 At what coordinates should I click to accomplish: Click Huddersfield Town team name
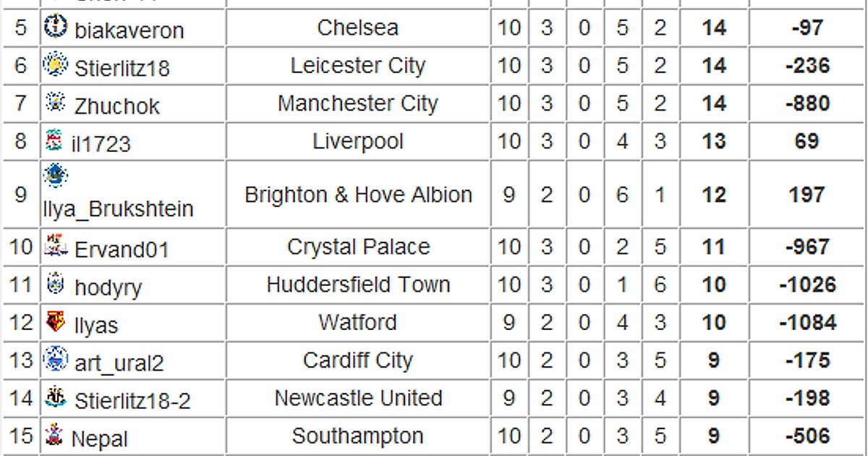(358, 284)
